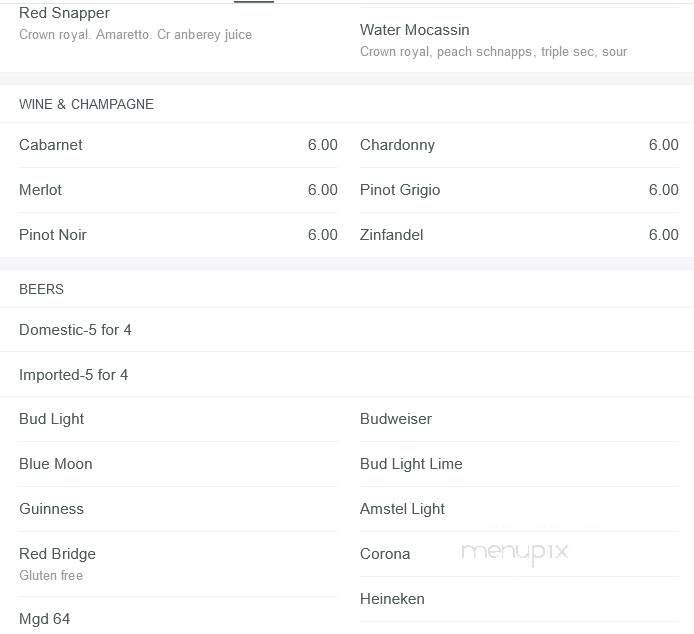This screenshot has width=694, height=634.
Task: Click the menupix watermark logo
Action: coord(514,552)
